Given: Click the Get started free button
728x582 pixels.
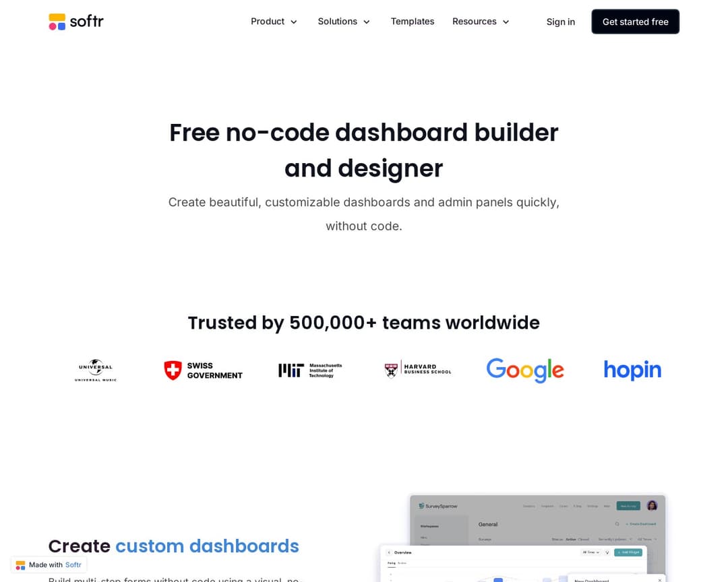Looking at the screenshot, I should [x=635, y=22].
